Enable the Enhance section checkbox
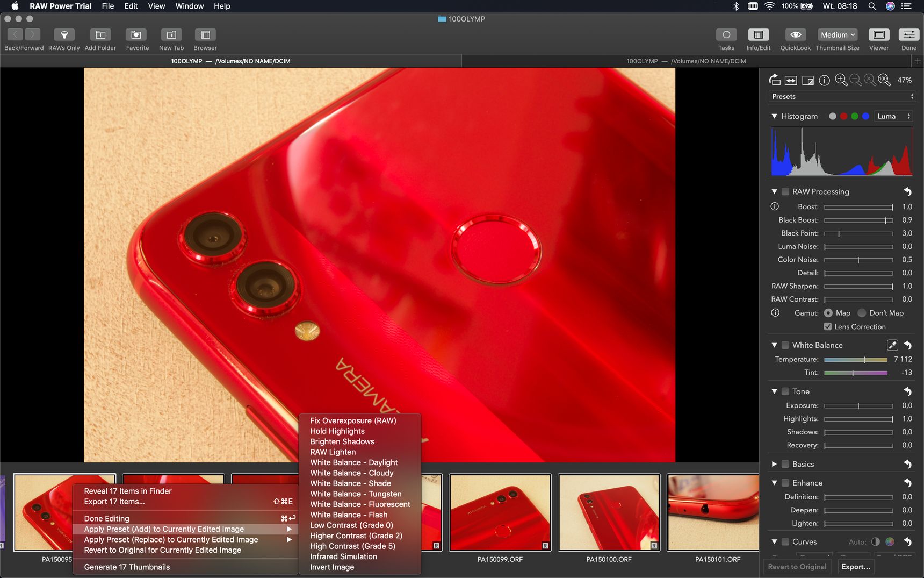The width and height of the screenshot is (924, 578). [785, 483]
